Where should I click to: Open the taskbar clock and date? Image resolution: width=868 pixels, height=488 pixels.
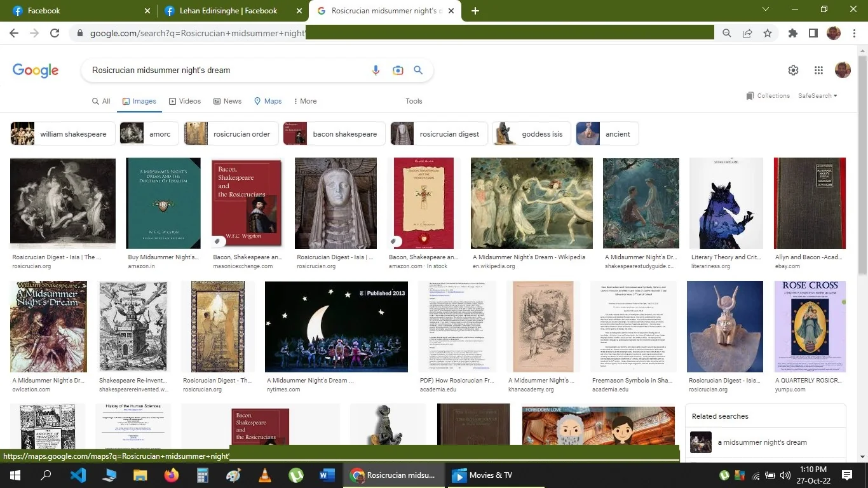[x=814, y=475]
